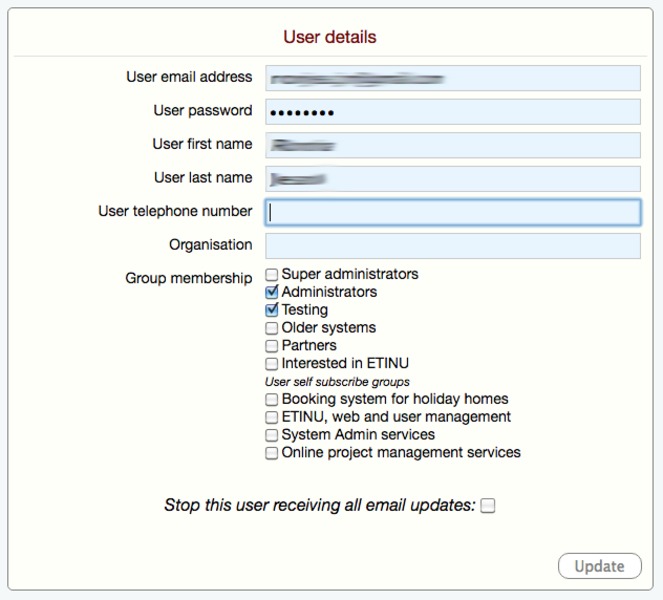Viewport: 663px width, 600px height.
Task: Uncheck the Testing group checkbox
Action: point(272,311)
